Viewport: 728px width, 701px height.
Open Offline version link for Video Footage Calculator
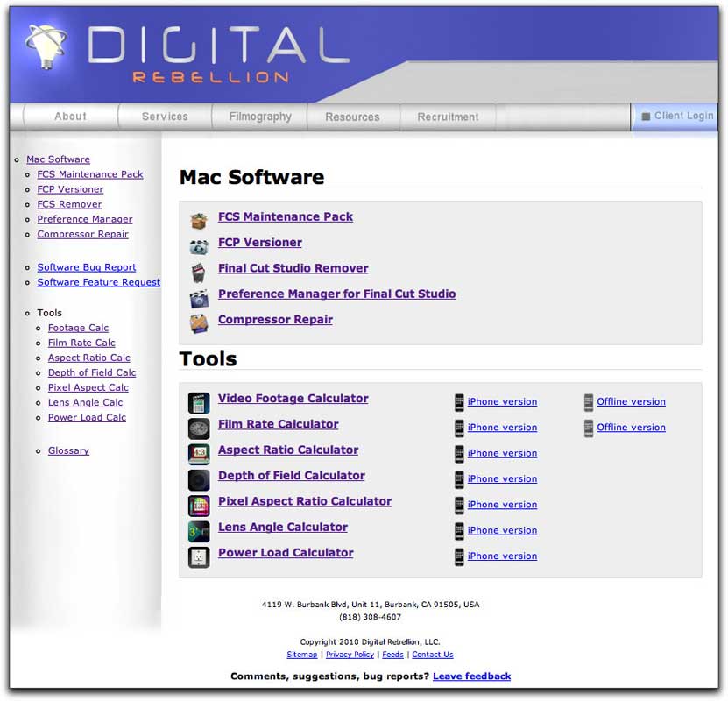pos(631,401)
